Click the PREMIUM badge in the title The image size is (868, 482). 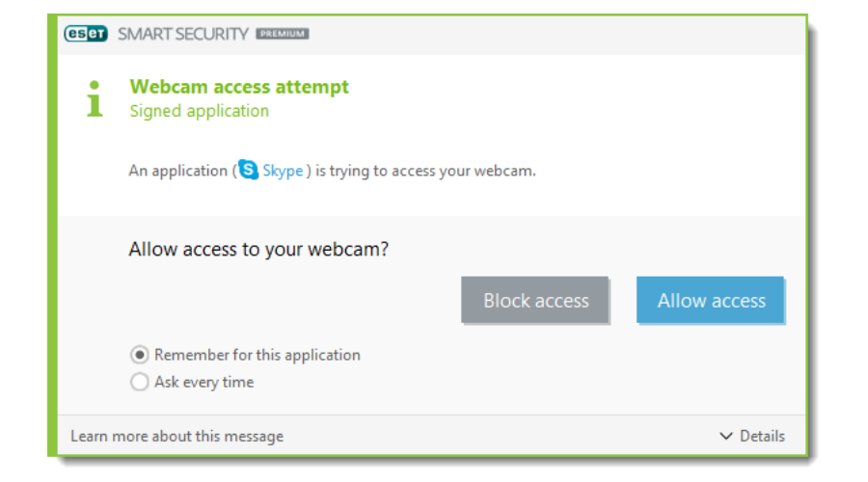[x=282, y=34]
